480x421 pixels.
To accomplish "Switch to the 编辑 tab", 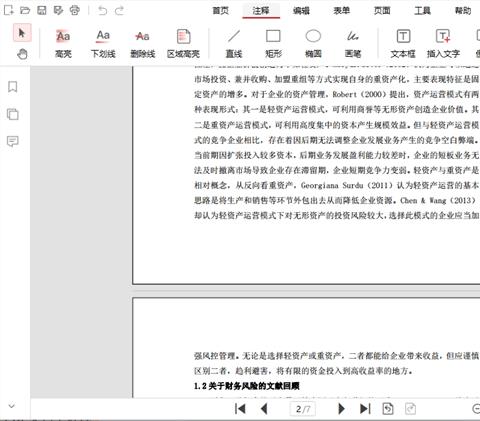I will [301, 11].
